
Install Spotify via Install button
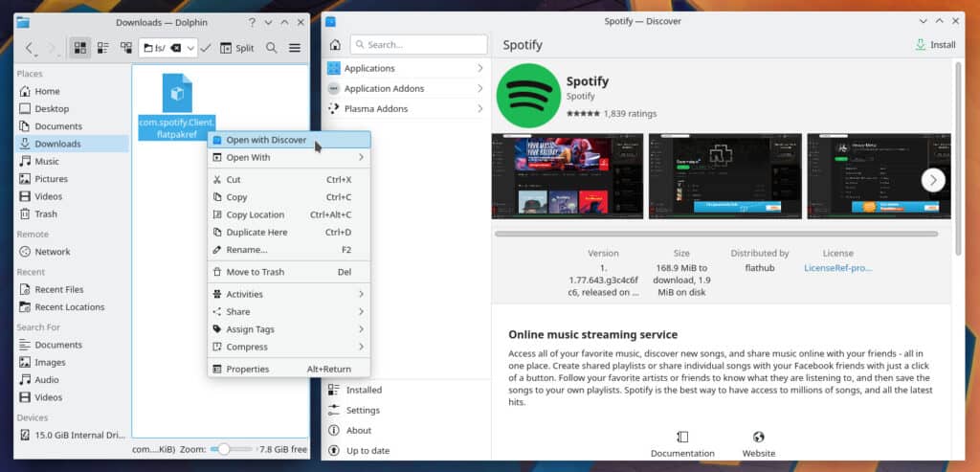936,45
